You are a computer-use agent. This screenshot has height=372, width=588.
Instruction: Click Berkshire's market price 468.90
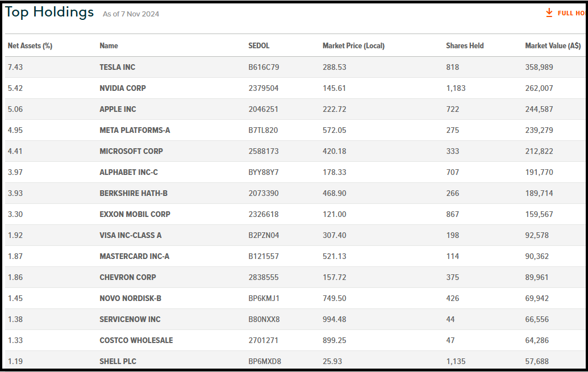point(335,193)
